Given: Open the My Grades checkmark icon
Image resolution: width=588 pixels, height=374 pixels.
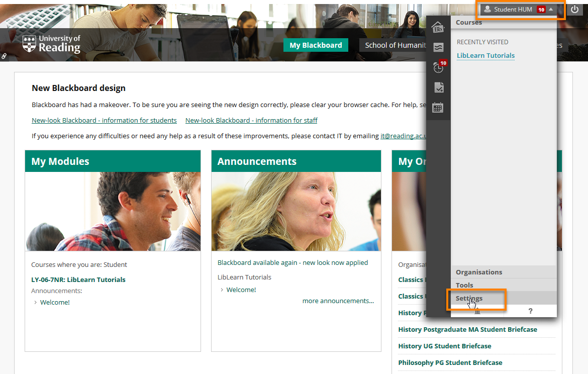Looking at the screenshot, I should click(438, 88).
